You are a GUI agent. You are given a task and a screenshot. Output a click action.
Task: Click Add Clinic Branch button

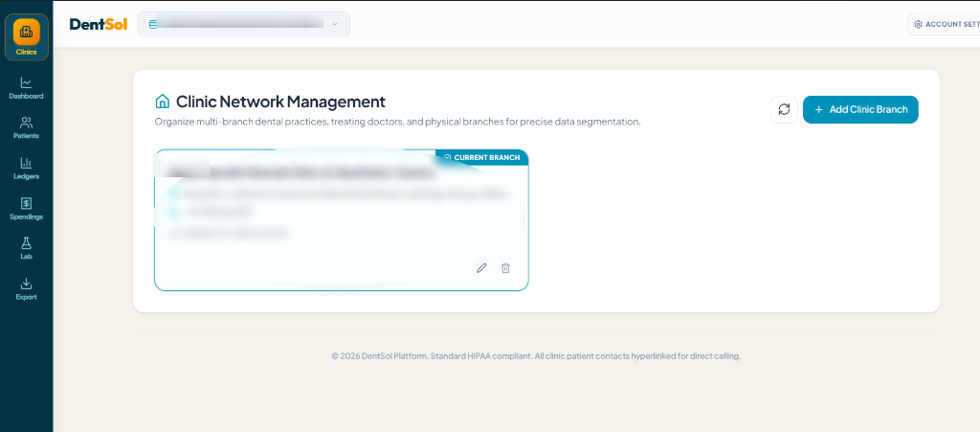(x=860, y=109)
